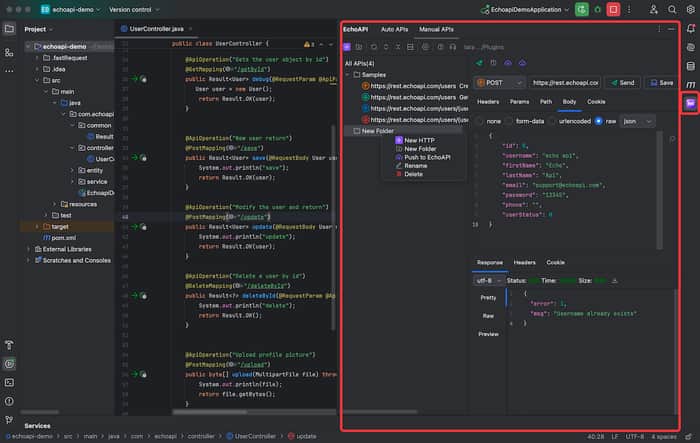This screenshot has height=443, width=700.
Task: Click gutter run icon beside the save method
Action: tap(134, 158)
